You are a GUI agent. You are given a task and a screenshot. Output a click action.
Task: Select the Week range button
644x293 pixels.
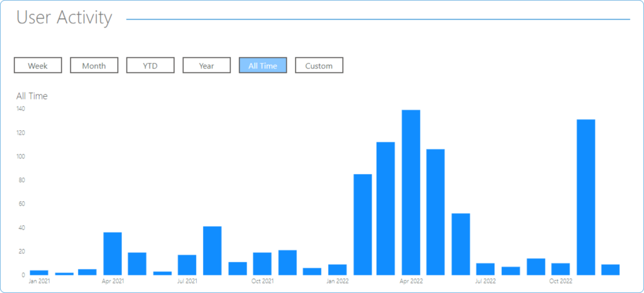38,65
